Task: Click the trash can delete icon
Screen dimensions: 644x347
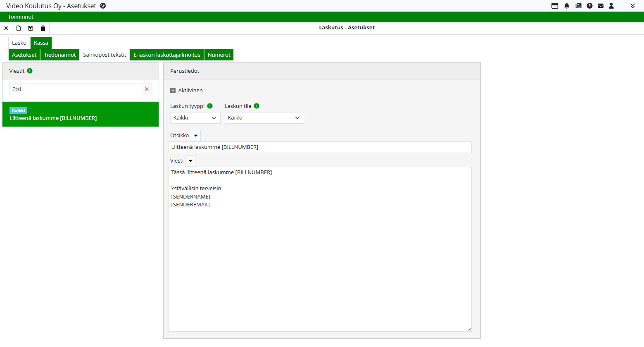Action: click(x=43, y=28)
